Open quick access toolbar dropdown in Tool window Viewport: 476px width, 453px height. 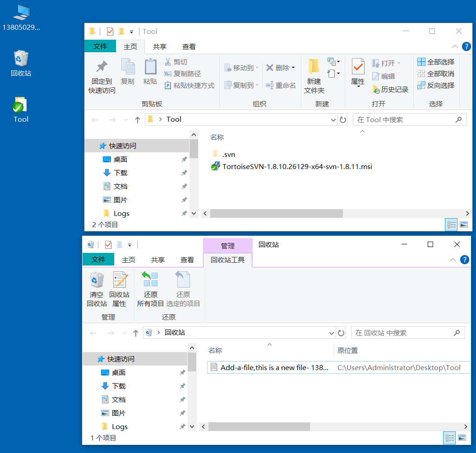pos(131,32)
